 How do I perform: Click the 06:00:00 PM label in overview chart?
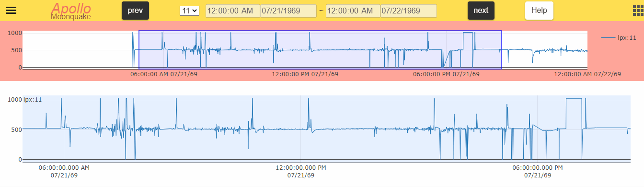coord(446,74)
